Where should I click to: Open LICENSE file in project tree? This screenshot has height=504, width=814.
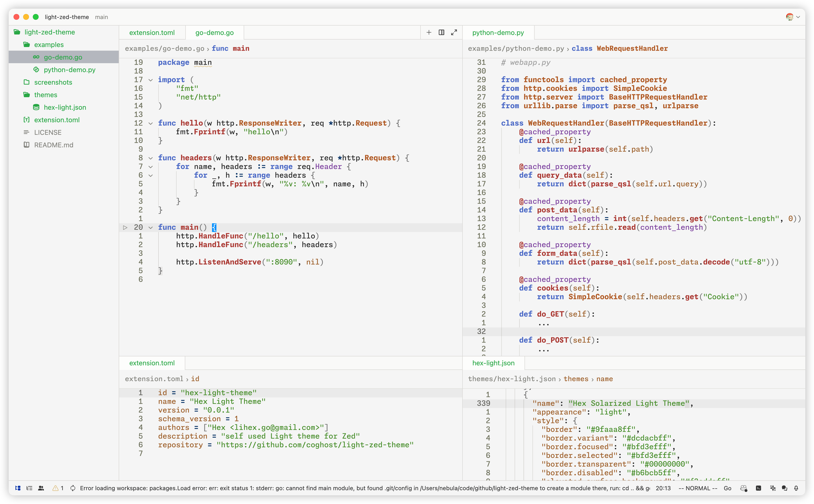48,132
